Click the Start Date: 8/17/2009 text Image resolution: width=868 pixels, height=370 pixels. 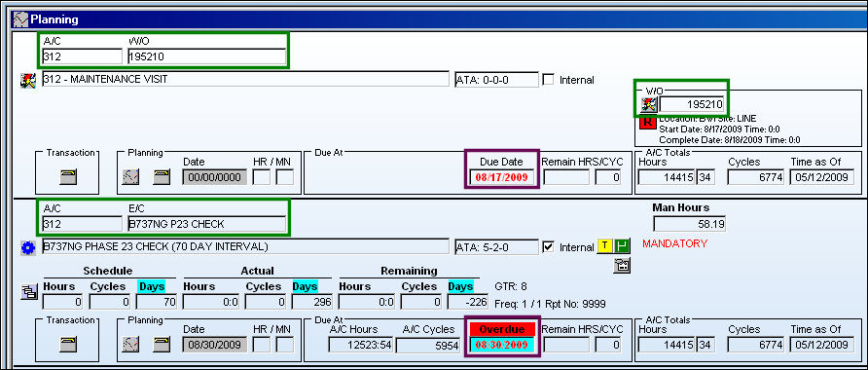(x=719, y=129)
